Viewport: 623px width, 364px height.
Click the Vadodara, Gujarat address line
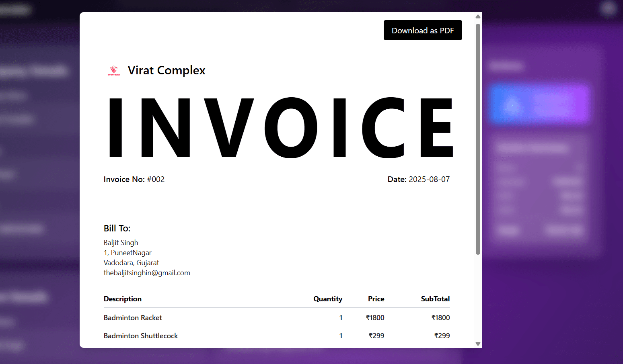pos(131,262)
